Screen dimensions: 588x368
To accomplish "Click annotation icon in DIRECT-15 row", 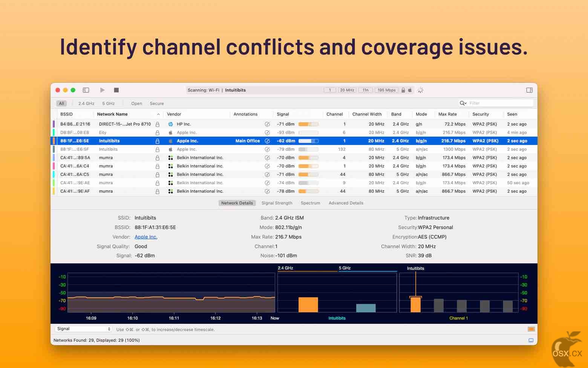I will pyautogui.click(x=267, y=124).
